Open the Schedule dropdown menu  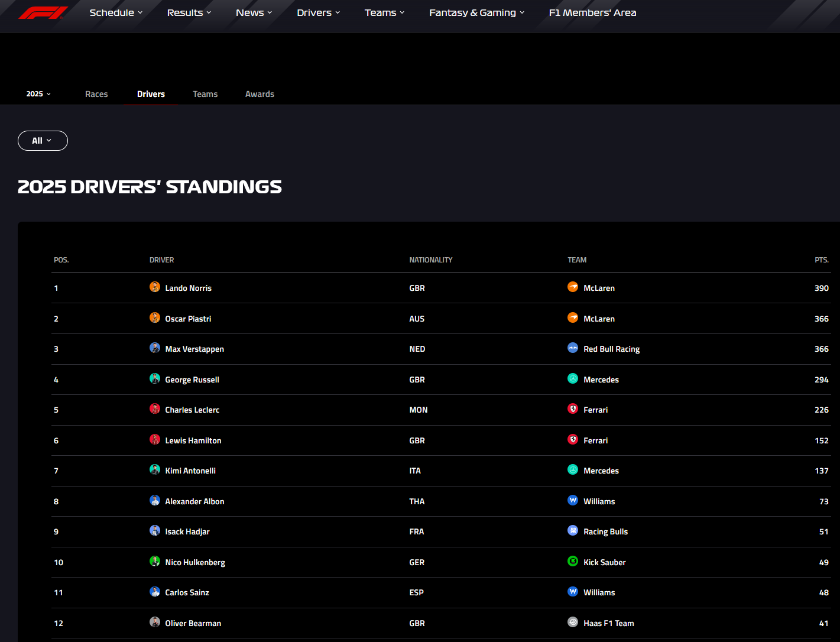click(x=116, y=12)
